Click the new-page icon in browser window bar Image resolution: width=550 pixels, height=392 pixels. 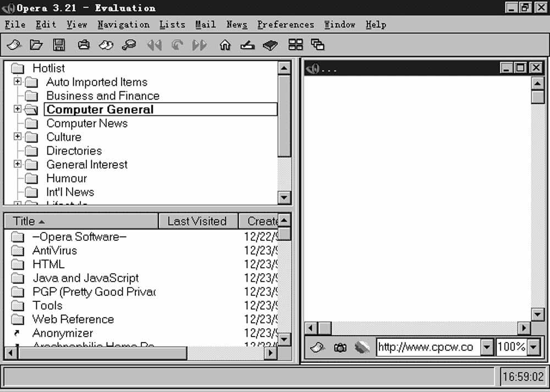point(318,347)
